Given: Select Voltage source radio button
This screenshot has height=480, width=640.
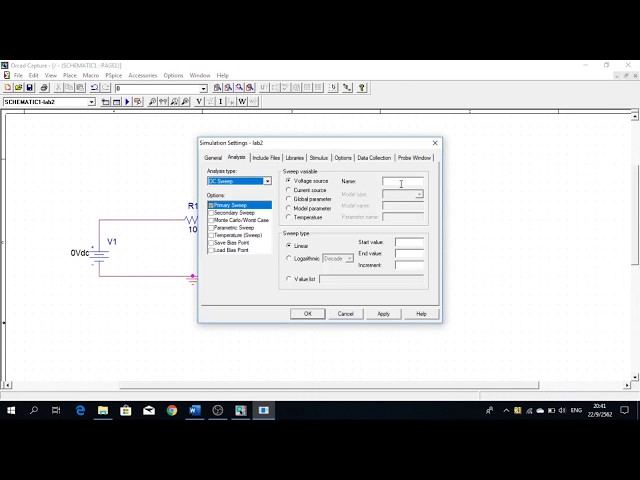Looking at the screenshot, I should [289, 180].
